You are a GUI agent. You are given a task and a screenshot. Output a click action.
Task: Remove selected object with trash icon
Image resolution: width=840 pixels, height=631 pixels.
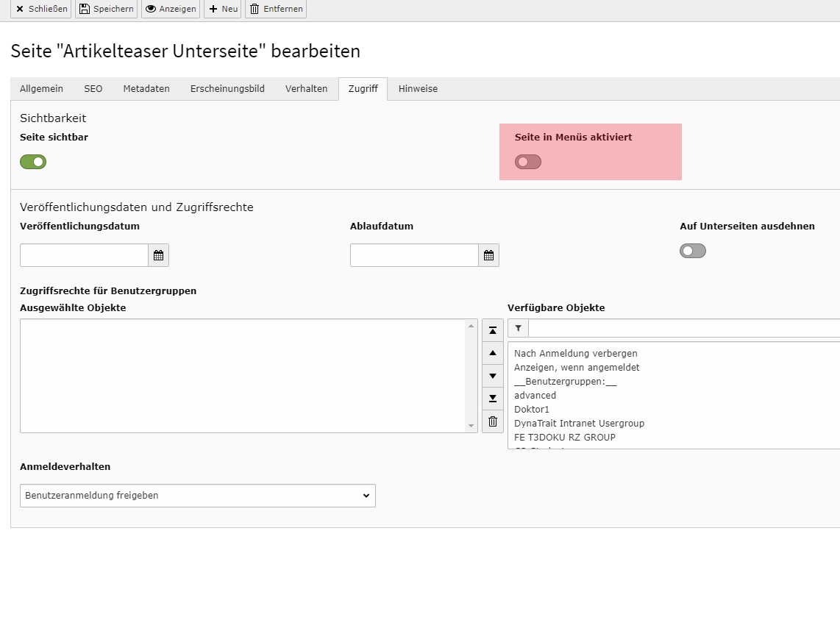tap(493, 421)
